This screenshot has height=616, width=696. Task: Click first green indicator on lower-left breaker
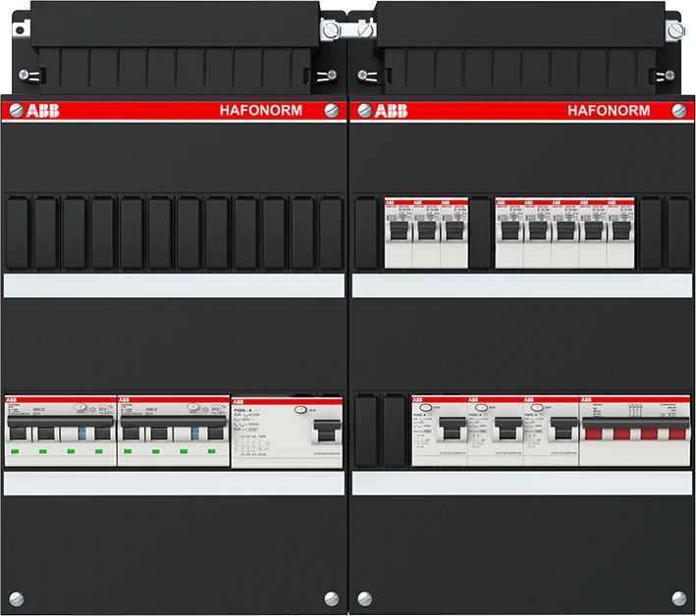point(18,451)
